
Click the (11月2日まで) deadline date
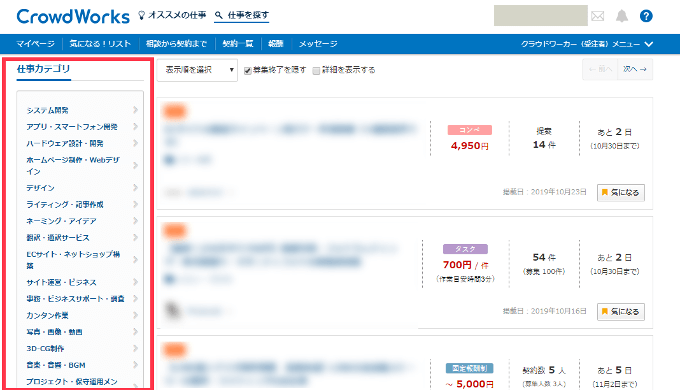(615, 384)
